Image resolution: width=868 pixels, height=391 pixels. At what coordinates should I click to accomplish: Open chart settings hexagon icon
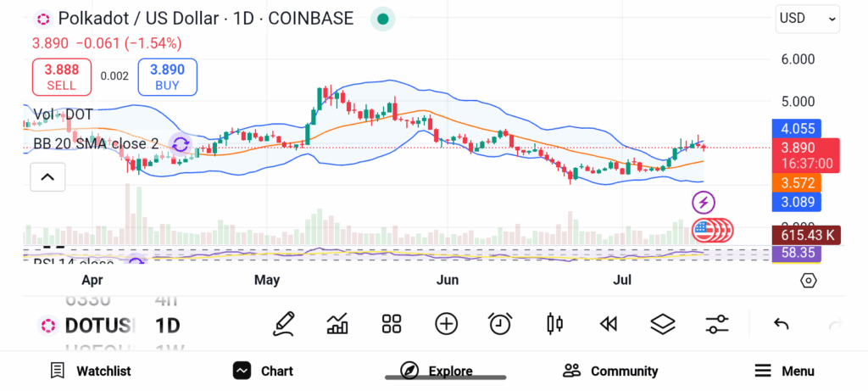click(x=808, y=281)
